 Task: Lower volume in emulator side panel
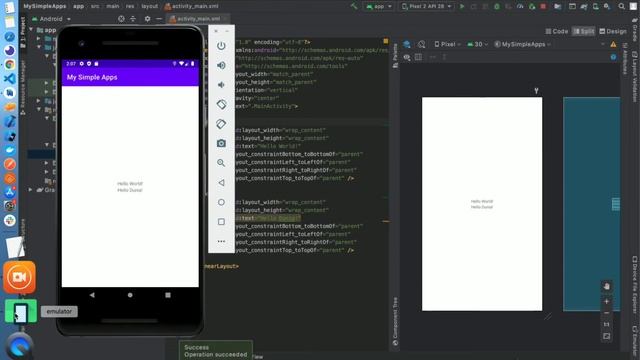(221, 85)
